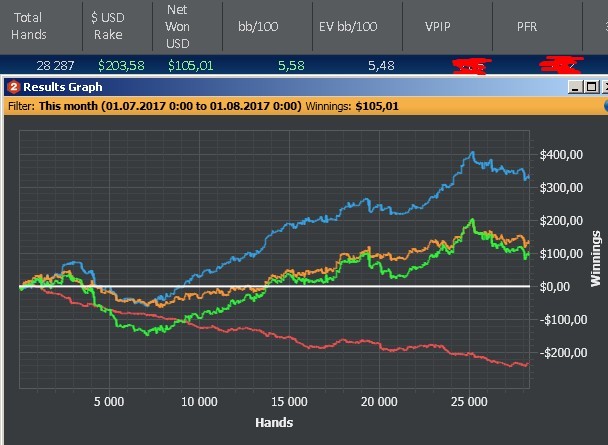Click the Results Graph title text
Image resolution: width=608 pixels, height=445 pixels.
pos(63,87)
